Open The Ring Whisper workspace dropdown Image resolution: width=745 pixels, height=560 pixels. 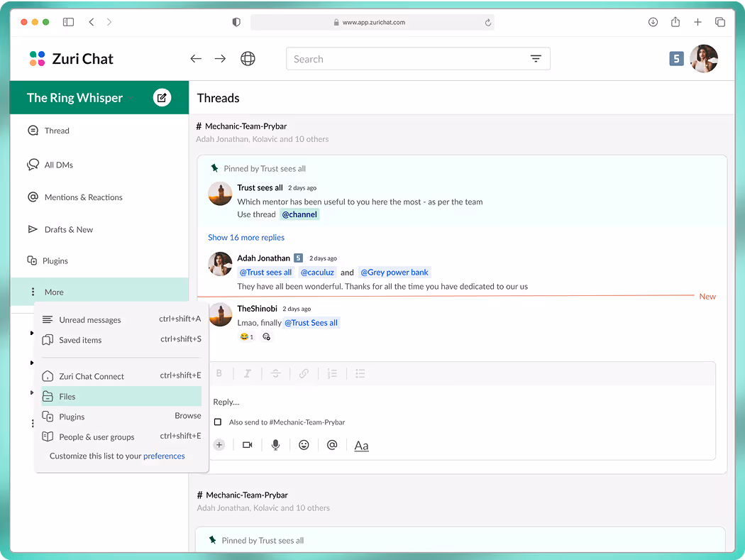[x=79, y=98]
